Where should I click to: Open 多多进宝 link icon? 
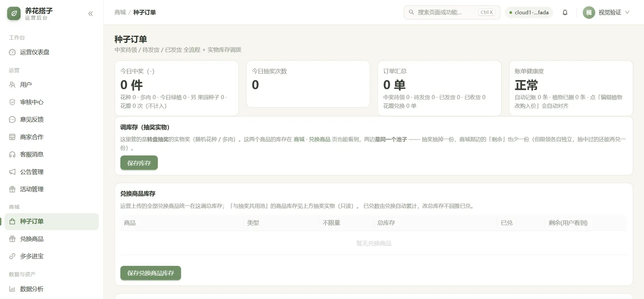[x=12, y=256]
